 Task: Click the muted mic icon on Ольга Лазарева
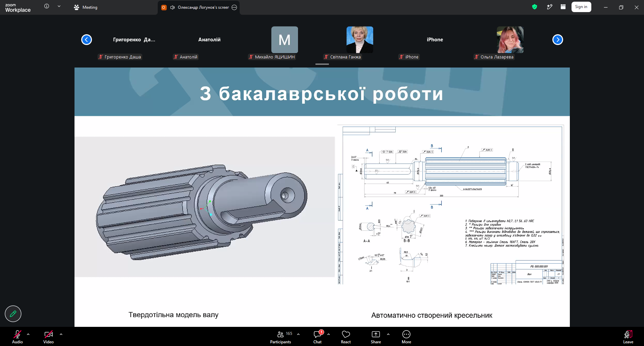click(x=477, y=57)
